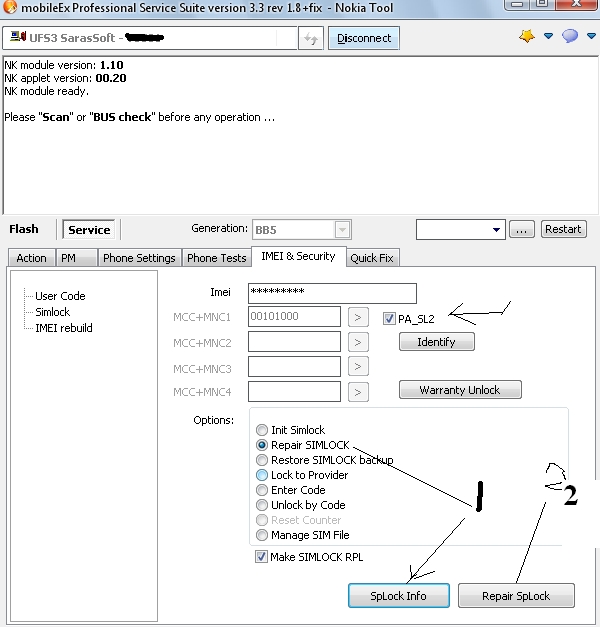Click the MCC+MNC3 input field
The height and width of the screenshot is (627, 600).
(x=294, y=367)
